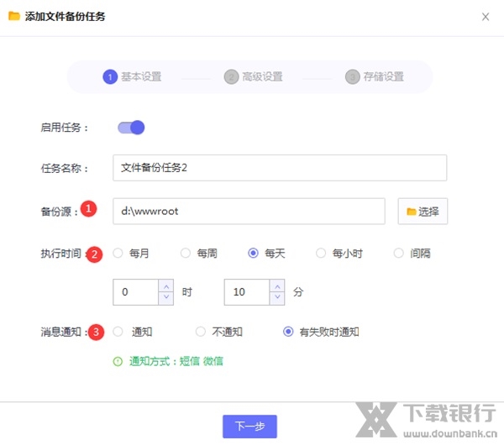
Task: Select the 间隔 radio option
Action: coord(398,254)
